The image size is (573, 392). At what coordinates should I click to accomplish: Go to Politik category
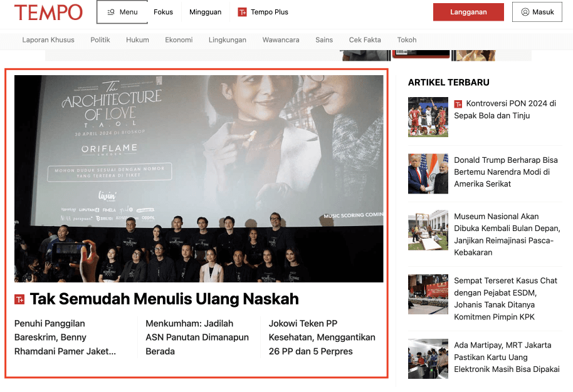point(100,40)
